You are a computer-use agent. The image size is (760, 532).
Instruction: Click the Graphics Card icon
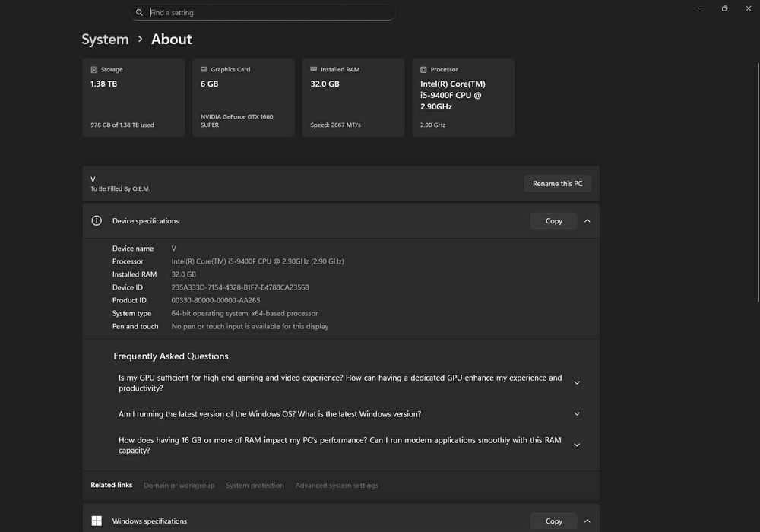coord(204,69)
